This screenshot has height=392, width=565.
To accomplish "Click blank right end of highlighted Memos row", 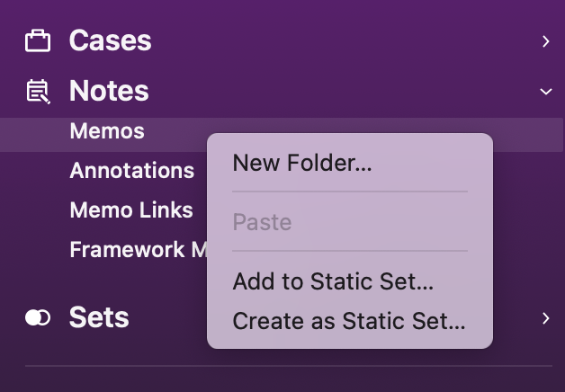I will click(529, 135).
